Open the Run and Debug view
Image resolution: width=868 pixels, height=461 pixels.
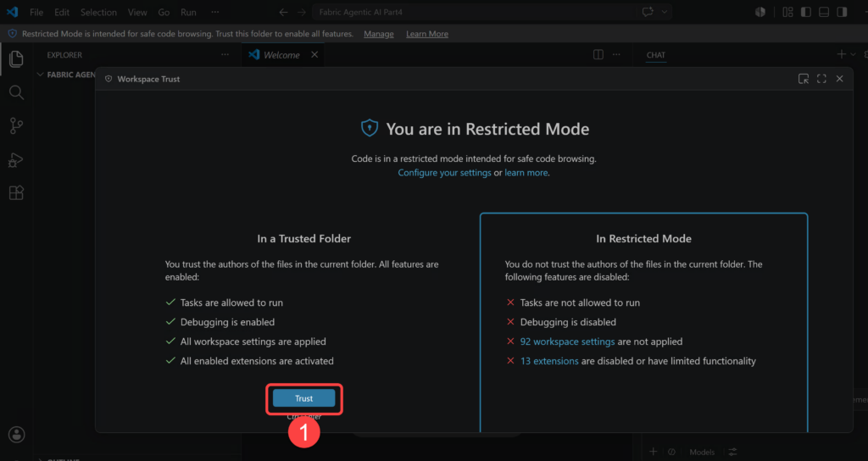click(16, 159)
